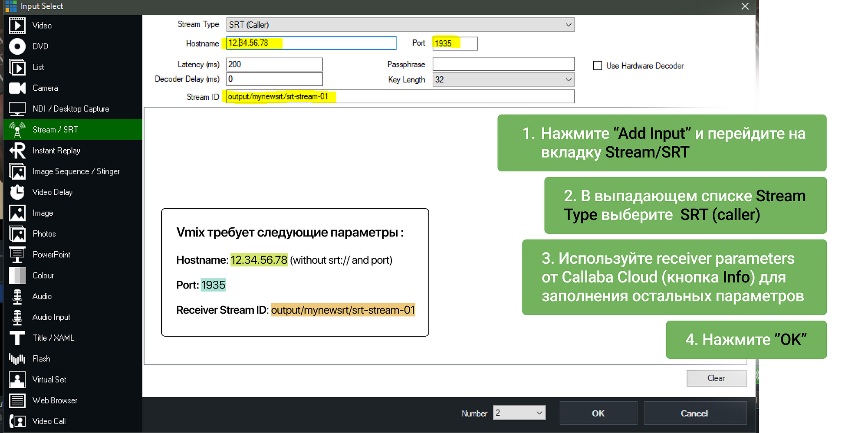This screenshot has width=868, height=433.
Task: Open the Web Browser input icon
Action: point(17,400)
